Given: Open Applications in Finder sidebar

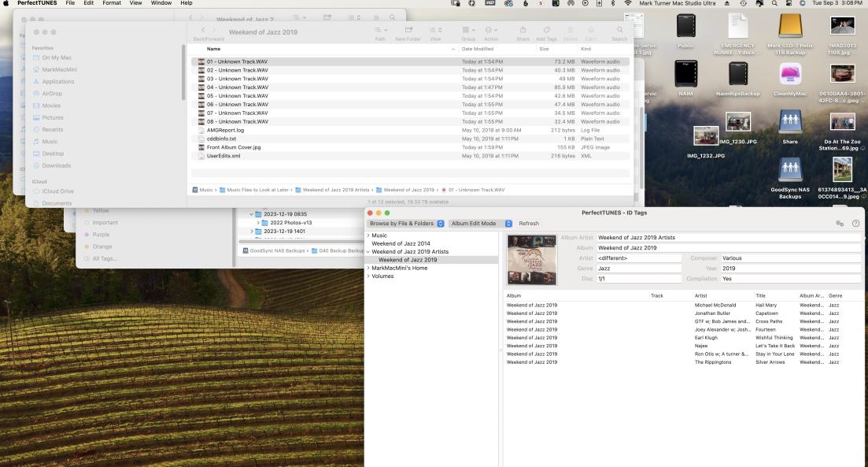Looking at the screenshot, I should 57,82.
